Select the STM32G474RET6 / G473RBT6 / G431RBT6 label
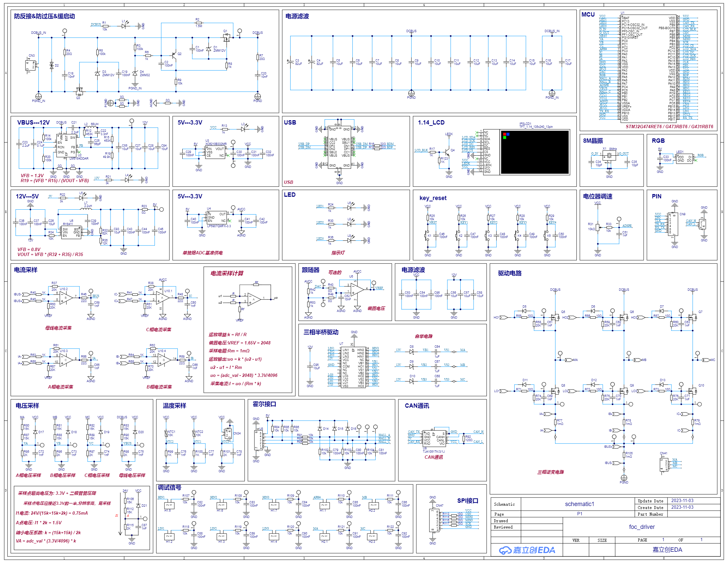 669,127
